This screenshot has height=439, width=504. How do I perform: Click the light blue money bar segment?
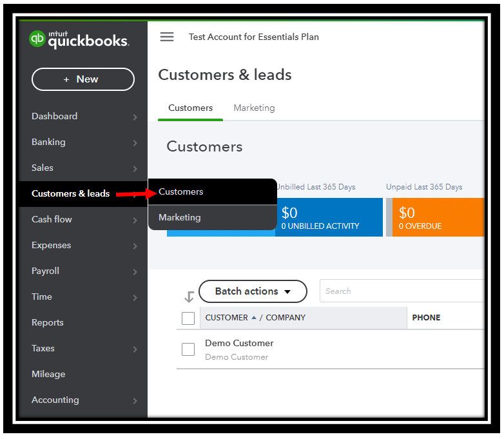pyautogui.click(x=221, y=233)
